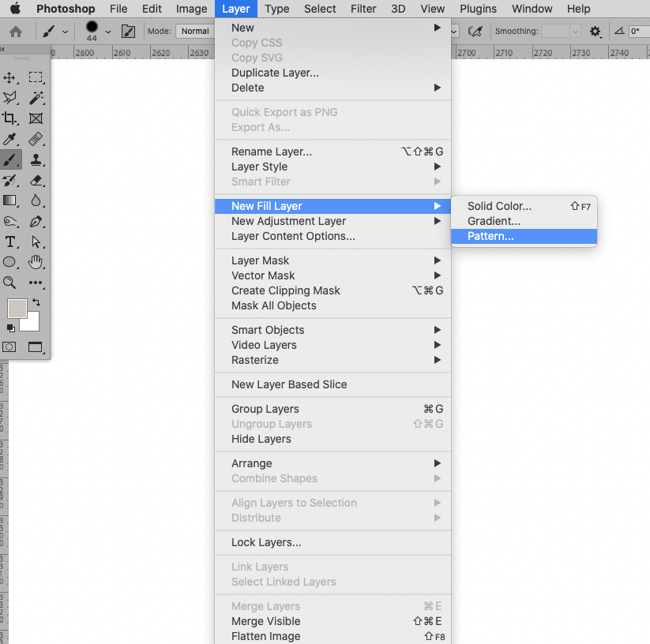Screen dimensions: 650x644
Task: Select the Eraser tool
Action: 36,180
